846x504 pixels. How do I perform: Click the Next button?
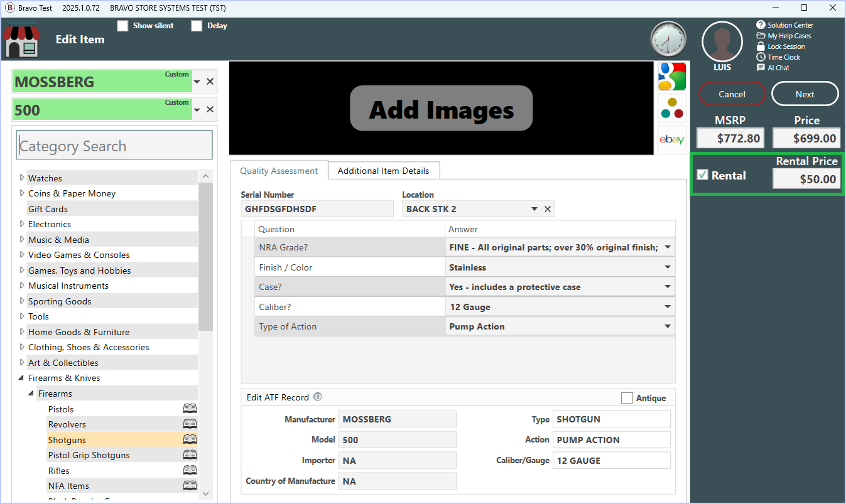pyautogui.click(x=805, y=94)
